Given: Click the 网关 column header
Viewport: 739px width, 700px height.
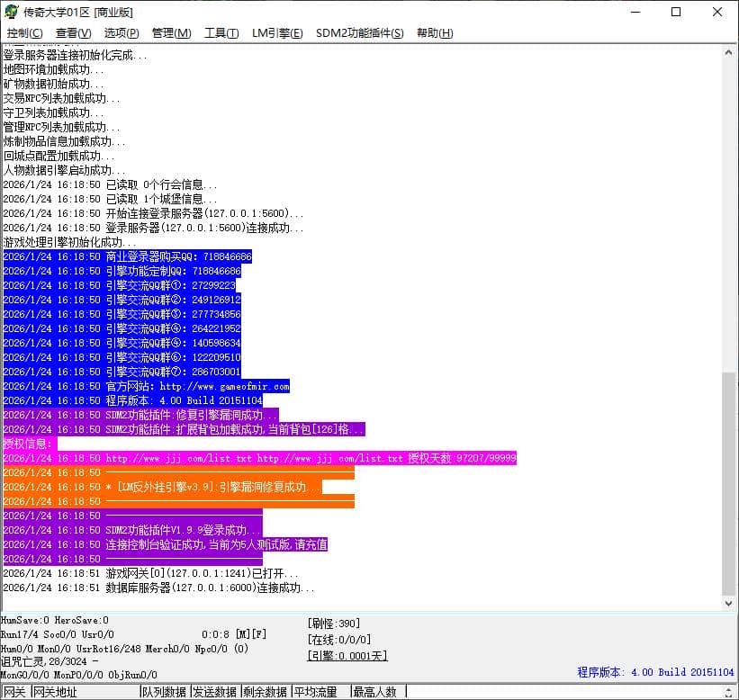Looking at the screenshot, I should click(x=15, y=692).
